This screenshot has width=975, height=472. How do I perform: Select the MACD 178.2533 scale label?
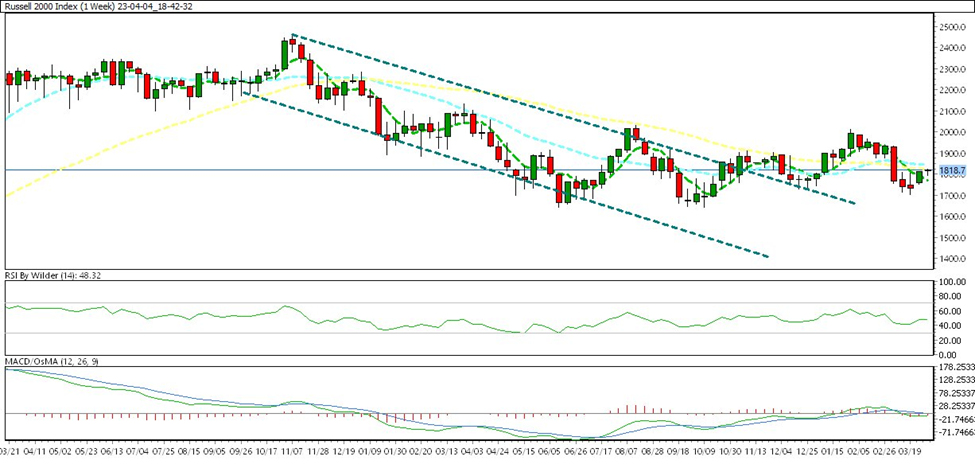coord(957,368)
